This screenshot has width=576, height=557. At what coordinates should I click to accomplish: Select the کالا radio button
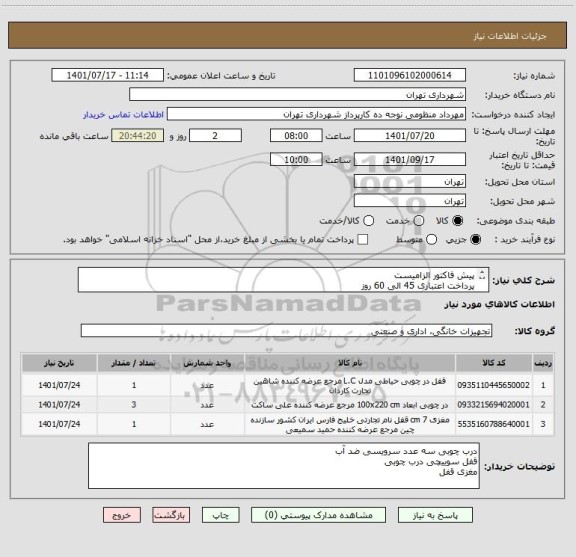[457, 221]
